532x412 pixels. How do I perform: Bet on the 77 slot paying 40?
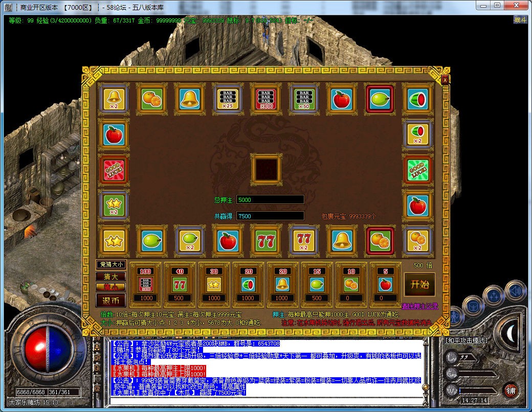(180, 285)
